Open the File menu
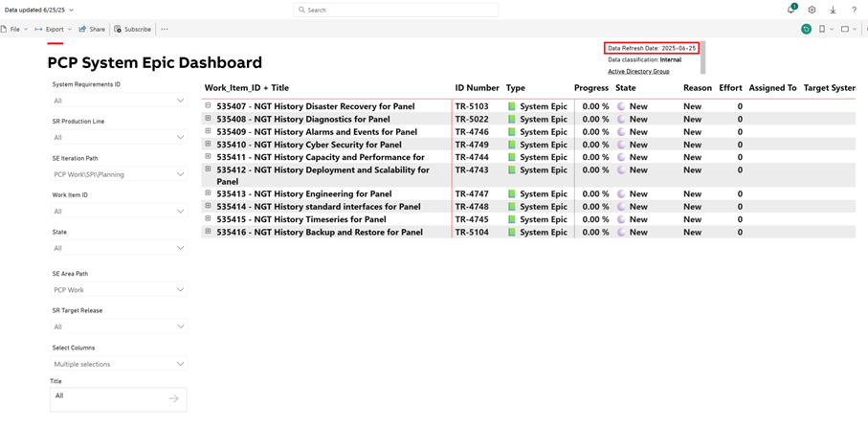This screenshot has height=428, width=868. 14,30
